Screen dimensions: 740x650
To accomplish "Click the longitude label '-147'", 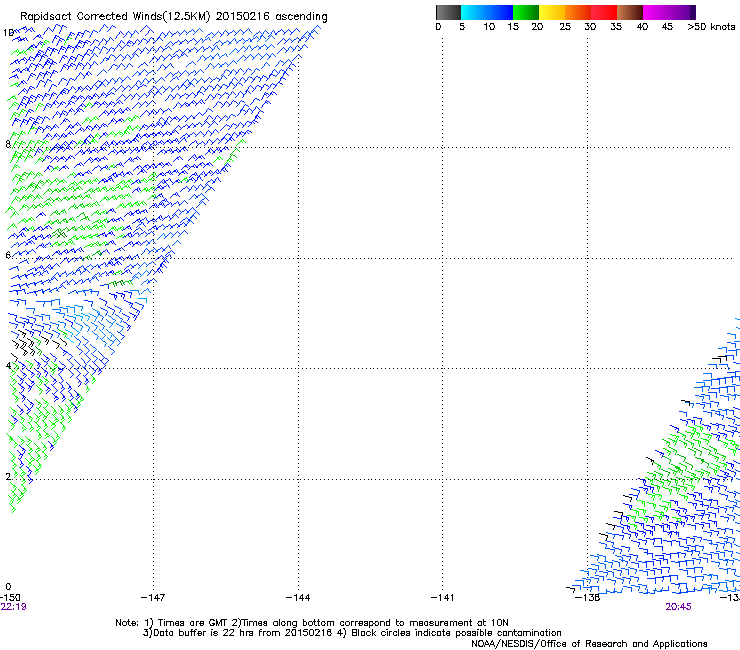I will [153, 598].
